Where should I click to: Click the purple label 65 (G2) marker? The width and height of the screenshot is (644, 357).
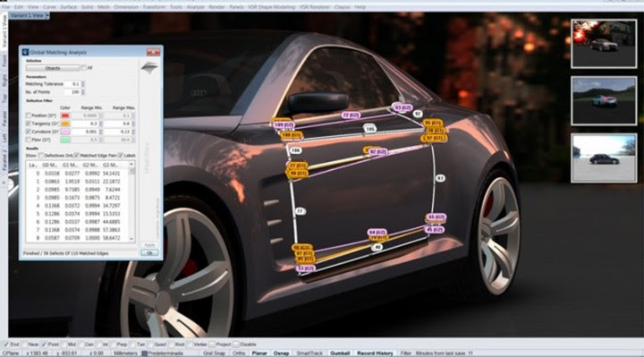tap(436, 217)
